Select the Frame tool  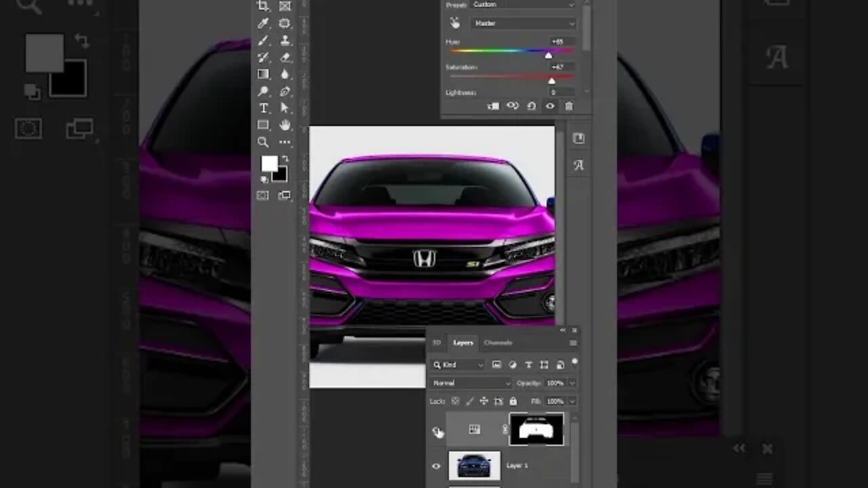coord(285,6)
